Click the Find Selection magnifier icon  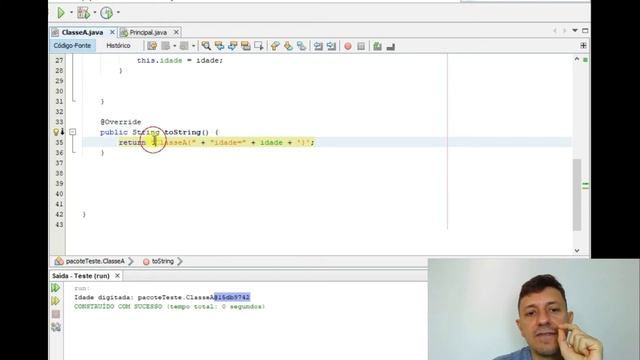point(206,46)
